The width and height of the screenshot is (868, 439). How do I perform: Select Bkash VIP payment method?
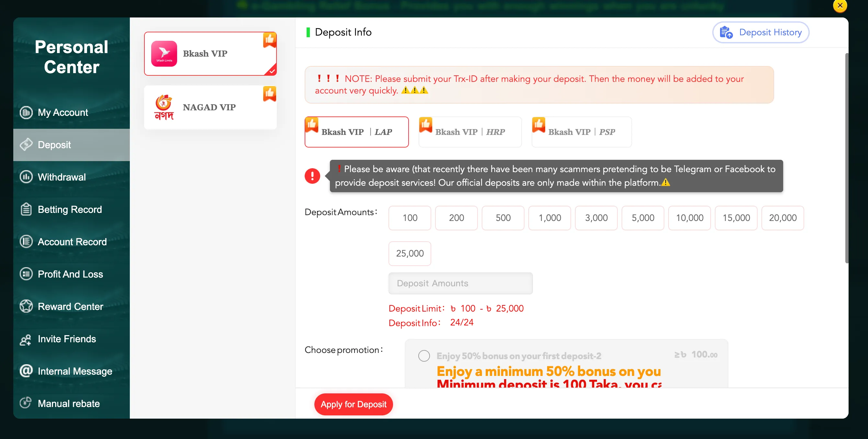(210, 53)
